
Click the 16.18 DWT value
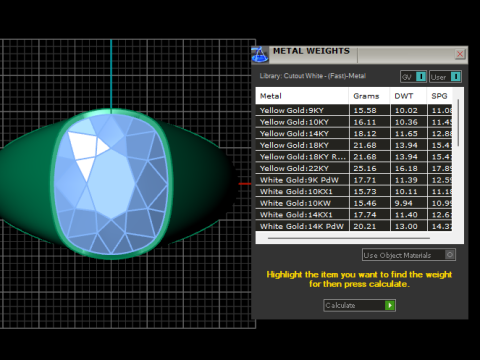pos(406,168)
